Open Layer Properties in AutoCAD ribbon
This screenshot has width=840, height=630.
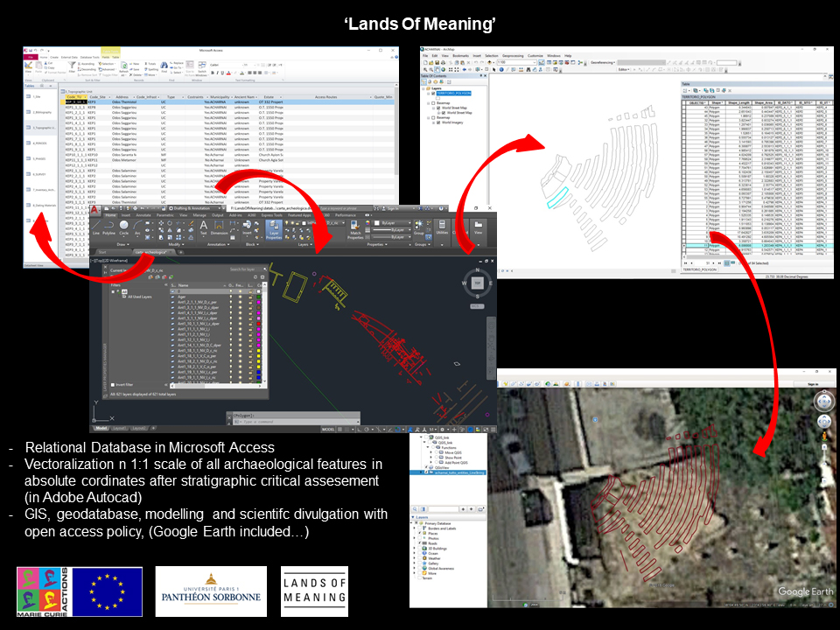coord(274,229)
